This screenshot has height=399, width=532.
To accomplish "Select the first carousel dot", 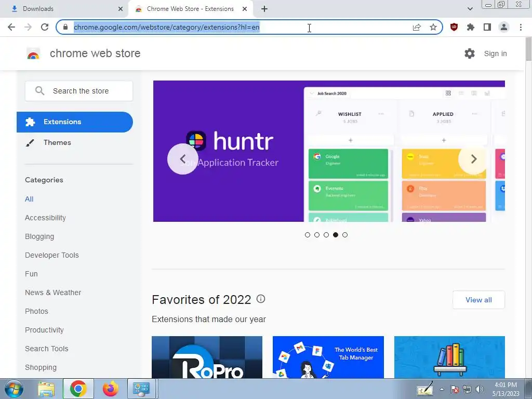I will [x=308, y=235].
